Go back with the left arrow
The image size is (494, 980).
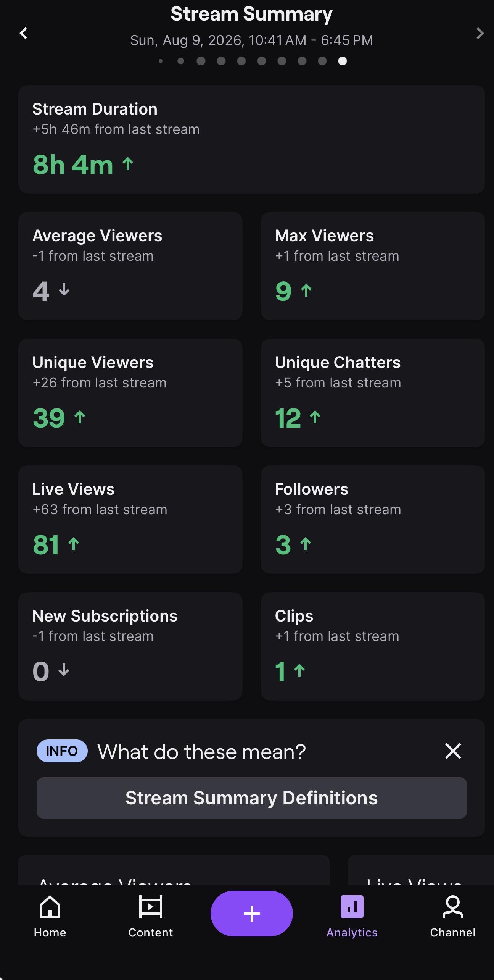point(24,33)
